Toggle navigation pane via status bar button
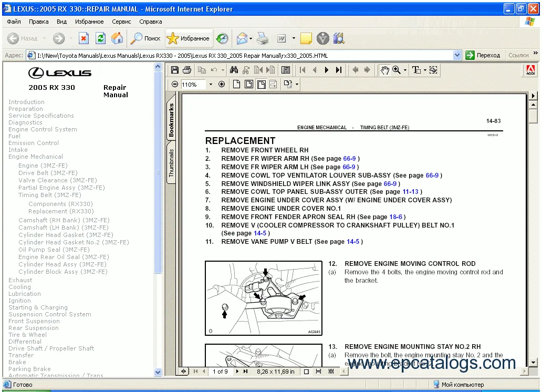 [x=183, y=372]
